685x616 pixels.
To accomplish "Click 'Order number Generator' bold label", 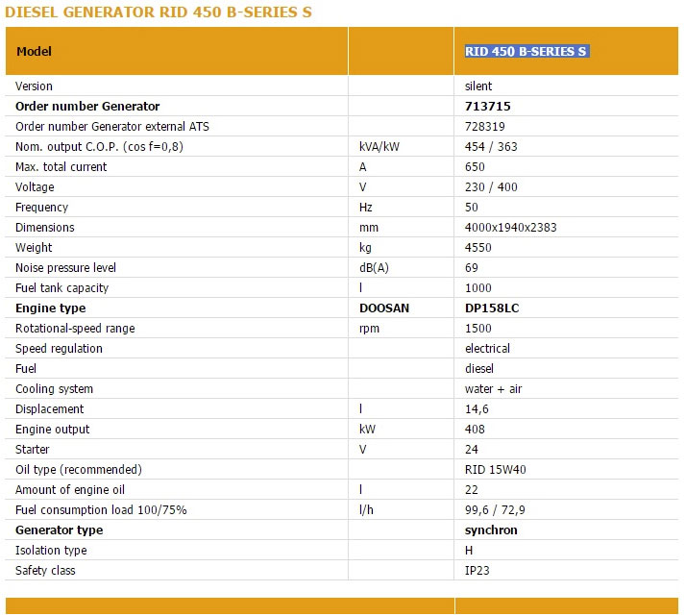I will [x=87, y=106].
